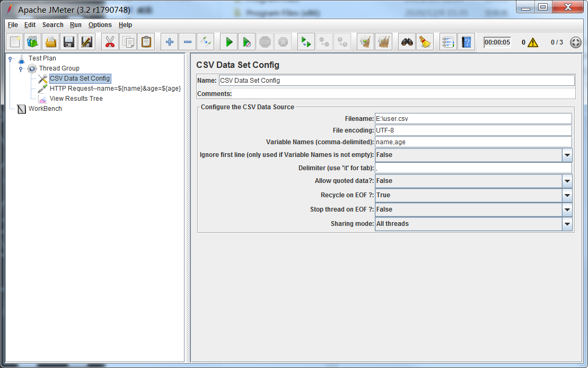Screen dimensions: 588x368
Task: Click the Copy toolbar icon
Action: coord(128,42)
